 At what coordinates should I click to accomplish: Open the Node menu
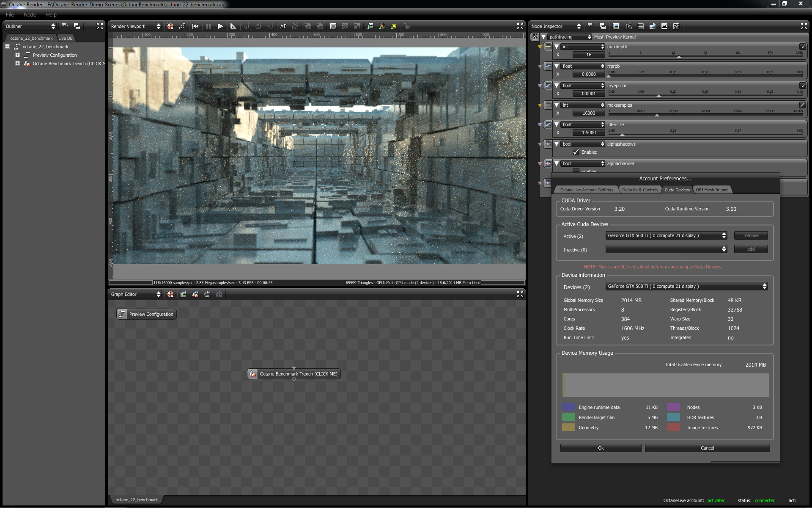click(x=30, y=14)
